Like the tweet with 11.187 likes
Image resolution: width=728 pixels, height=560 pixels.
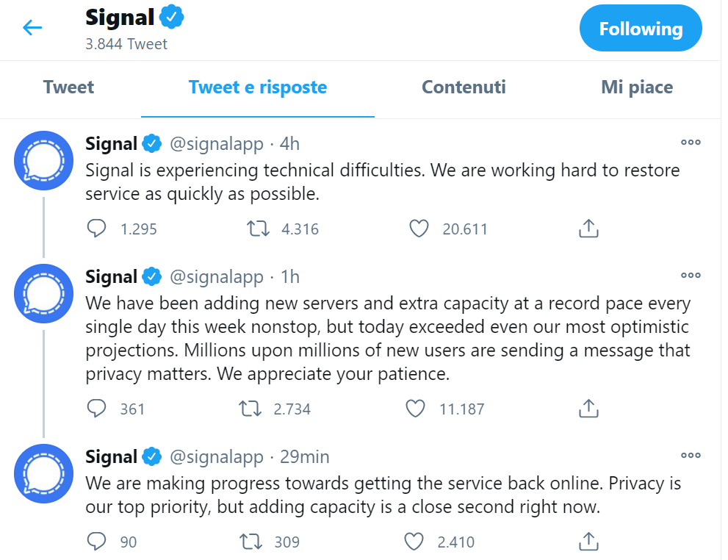pyautogui.click(x=416, y=409)
